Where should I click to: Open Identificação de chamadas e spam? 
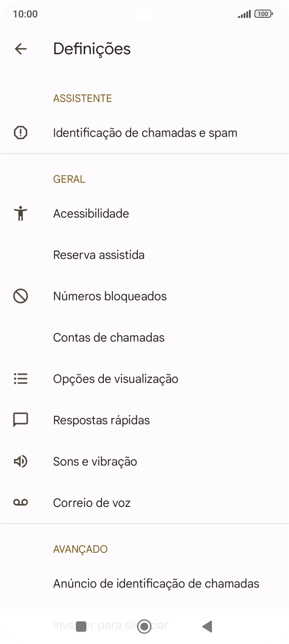145,132
